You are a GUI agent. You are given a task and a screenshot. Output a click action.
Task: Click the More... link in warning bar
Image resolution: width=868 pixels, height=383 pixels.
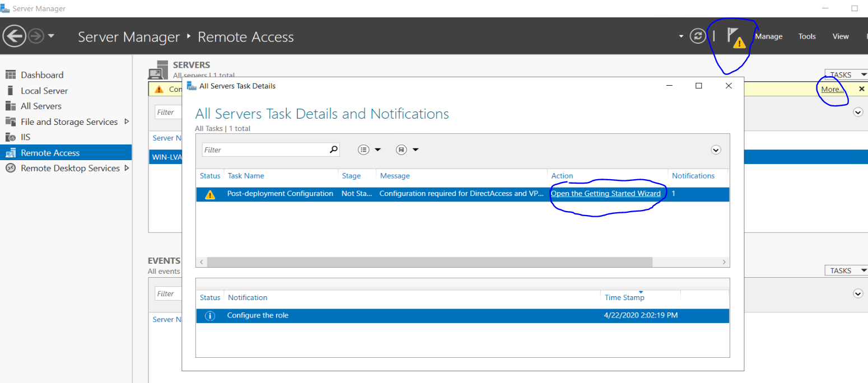[833, 89]
